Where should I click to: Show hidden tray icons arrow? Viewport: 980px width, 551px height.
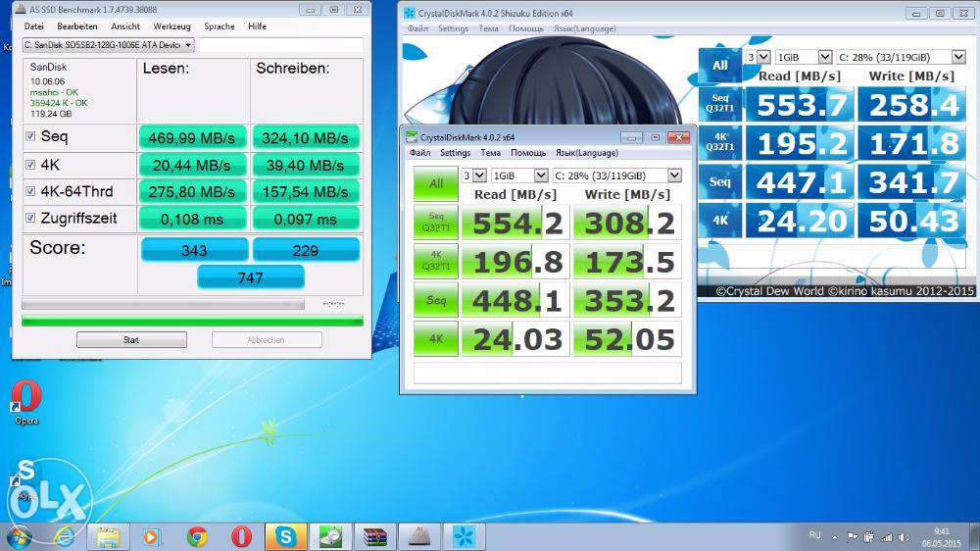click(834, 536)
